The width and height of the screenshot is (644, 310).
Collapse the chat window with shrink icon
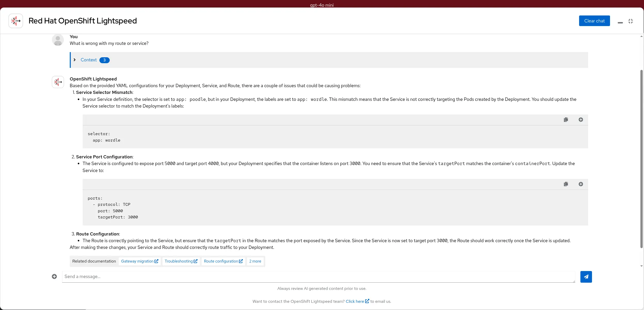(631, 21)
